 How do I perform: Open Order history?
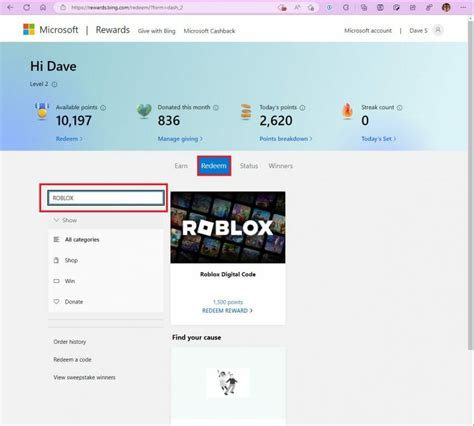(70, 342)
